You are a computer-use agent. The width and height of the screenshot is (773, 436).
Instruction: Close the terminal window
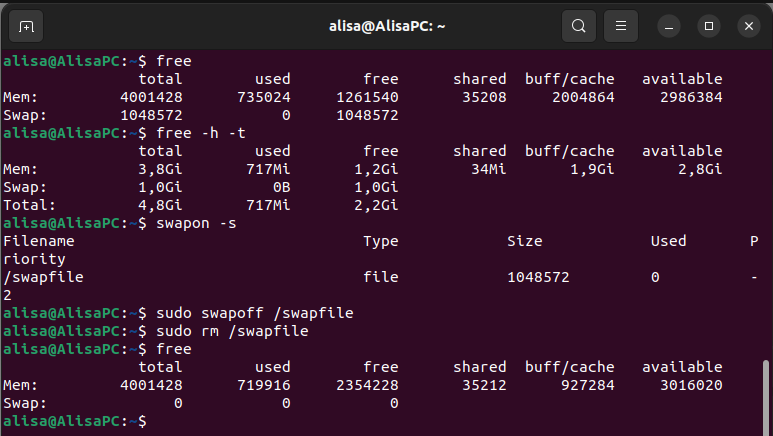pyautogui.click(x=749, y=26)
